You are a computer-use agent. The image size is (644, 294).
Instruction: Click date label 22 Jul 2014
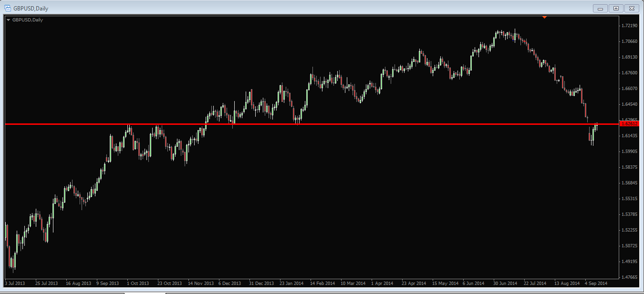535,283
